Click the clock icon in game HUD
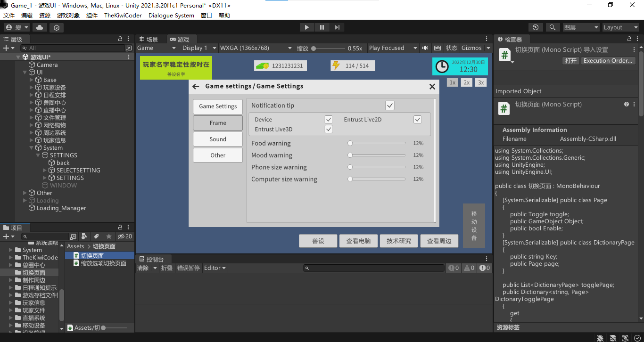 [x=442, y=66]
